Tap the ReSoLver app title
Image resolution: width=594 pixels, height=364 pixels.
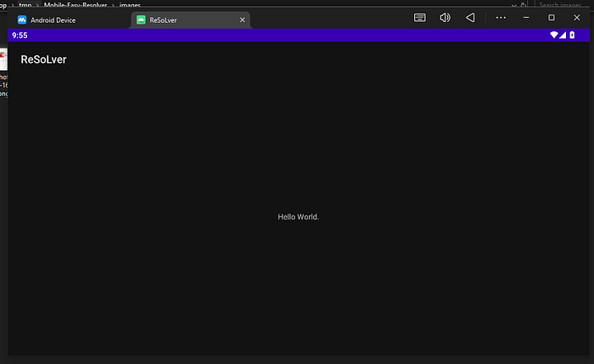43,59
